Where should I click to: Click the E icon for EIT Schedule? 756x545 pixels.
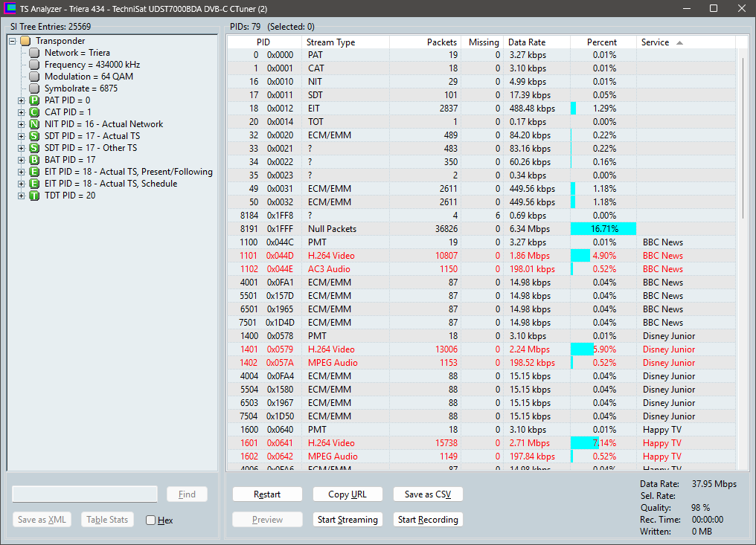click(34, 184)
